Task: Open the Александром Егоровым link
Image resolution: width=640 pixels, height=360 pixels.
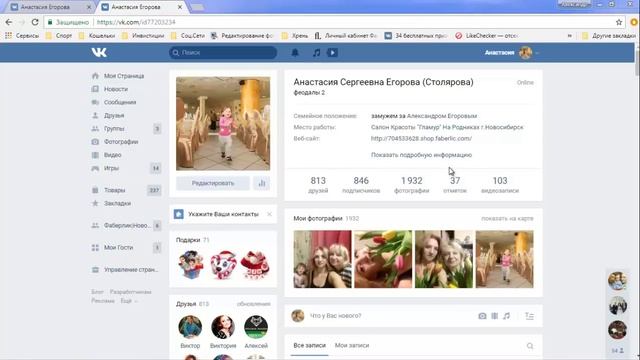Action: tap(442, 116)
